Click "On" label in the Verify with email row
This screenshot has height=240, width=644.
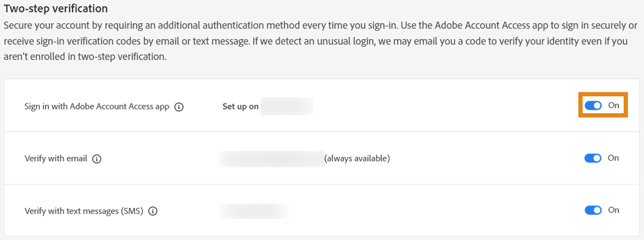613,158
